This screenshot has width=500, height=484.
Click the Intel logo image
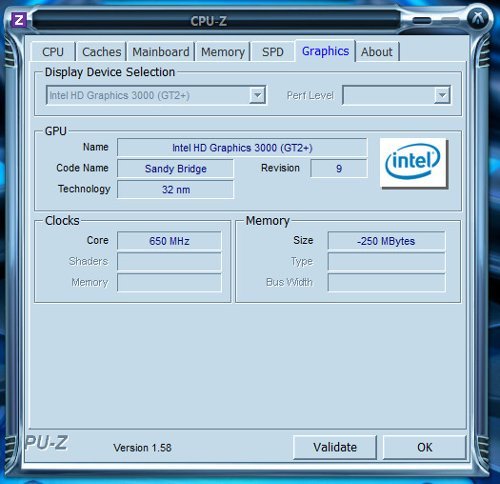pyautogui.click(x=413, y=163)
